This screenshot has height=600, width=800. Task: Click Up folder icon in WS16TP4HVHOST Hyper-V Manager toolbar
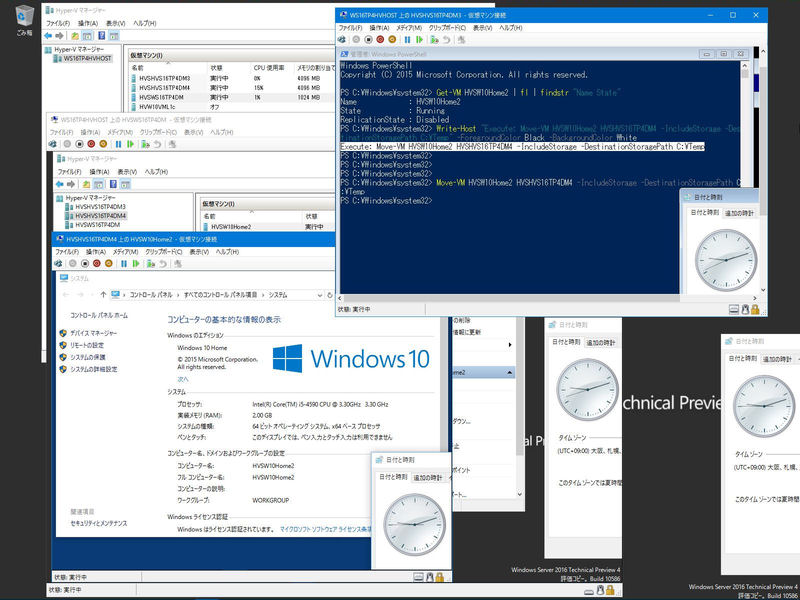(x=75, y=36)
